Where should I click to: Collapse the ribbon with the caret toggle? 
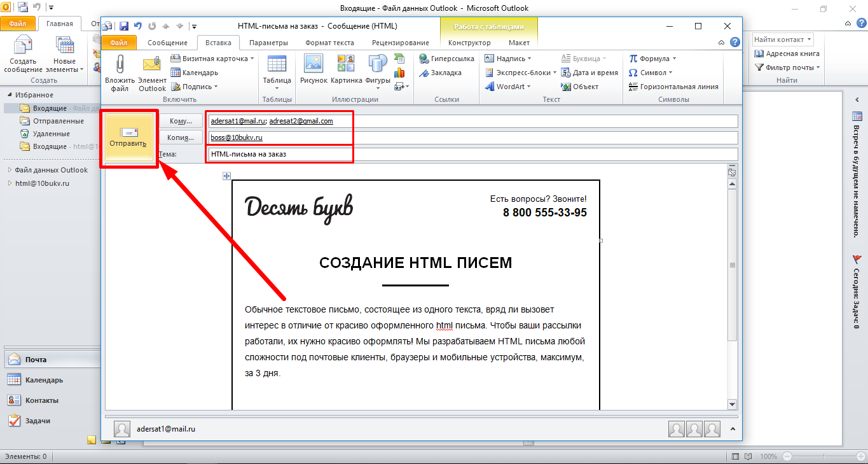[721, 43]
